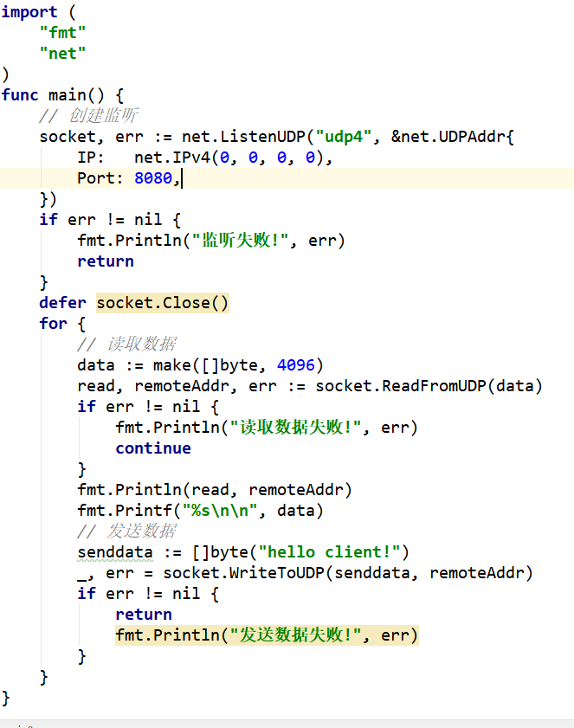The image size is (574, 728).
Task: Click the return after 监听失败 print
Action: coord(106,261)
